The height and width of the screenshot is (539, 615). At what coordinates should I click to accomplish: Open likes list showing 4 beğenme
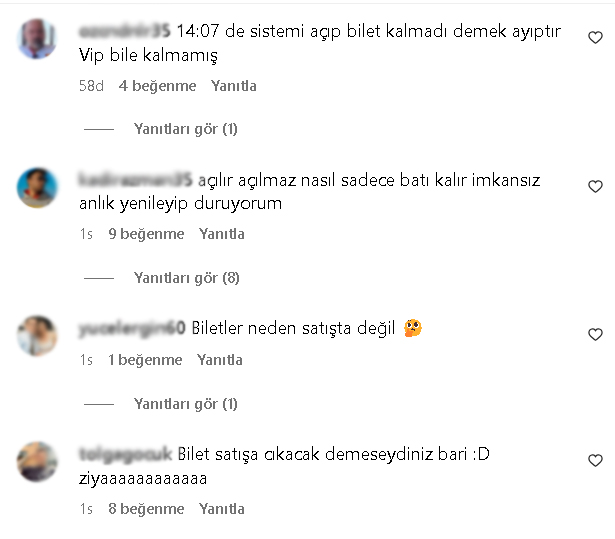click(157, 86)
